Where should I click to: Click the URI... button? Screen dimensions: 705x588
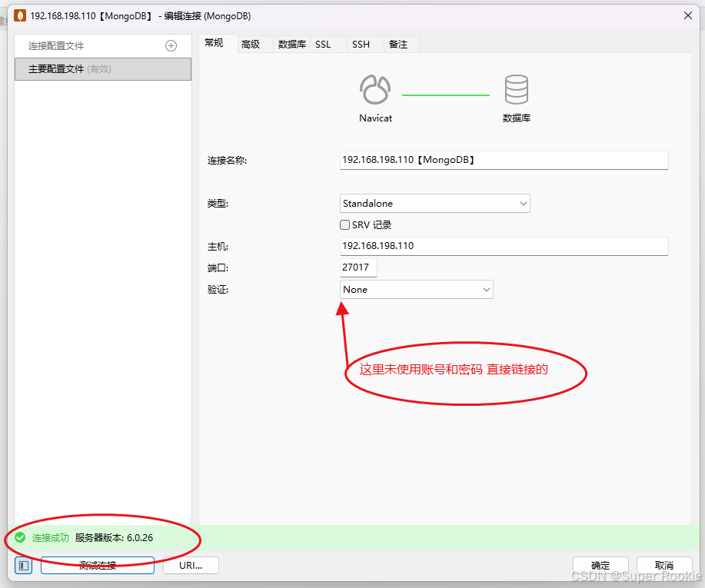(191, 566)
